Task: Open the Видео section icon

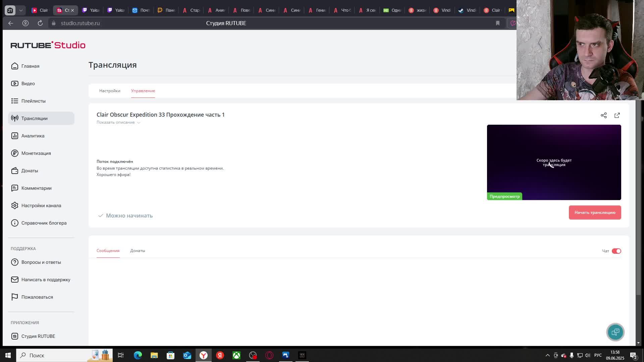Action: coord(14,83)
